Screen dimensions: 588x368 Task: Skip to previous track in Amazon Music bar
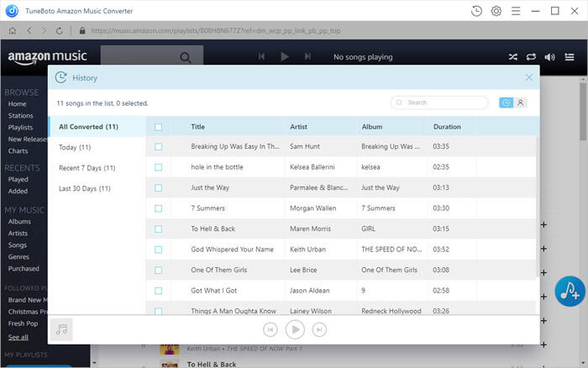(261, 56)
